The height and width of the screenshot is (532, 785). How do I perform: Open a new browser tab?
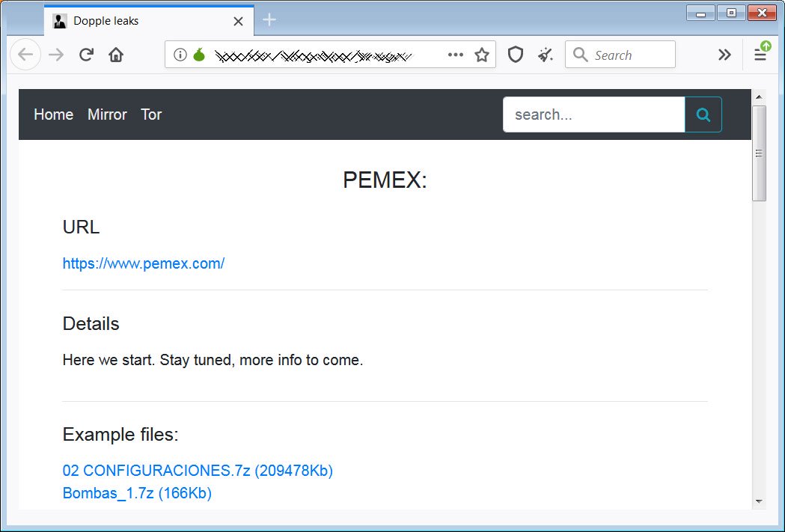click(x=269, y=20)
